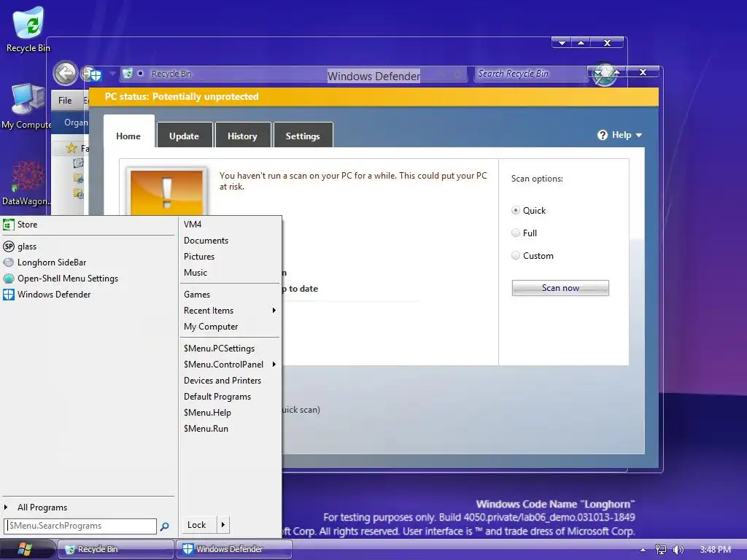
Task: Click the glass app icon in start menu
Action: [x=9, y=246]
